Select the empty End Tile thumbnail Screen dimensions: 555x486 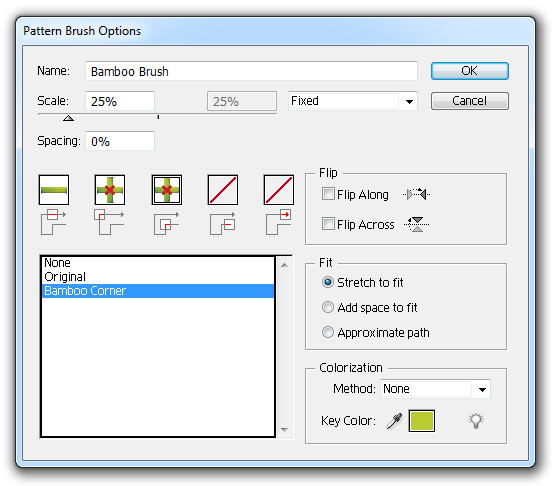pos(279,190)
